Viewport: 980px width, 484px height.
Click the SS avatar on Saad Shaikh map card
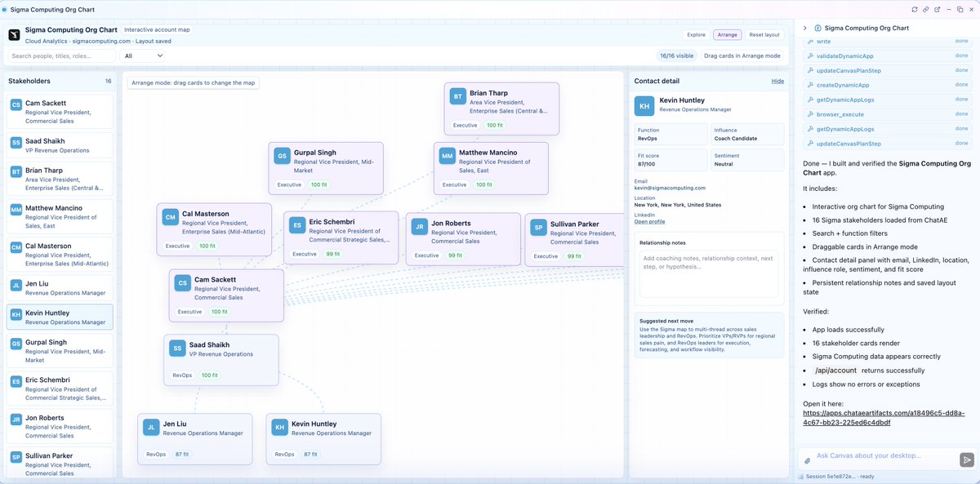pyautogui.click(x=178, y=349)
